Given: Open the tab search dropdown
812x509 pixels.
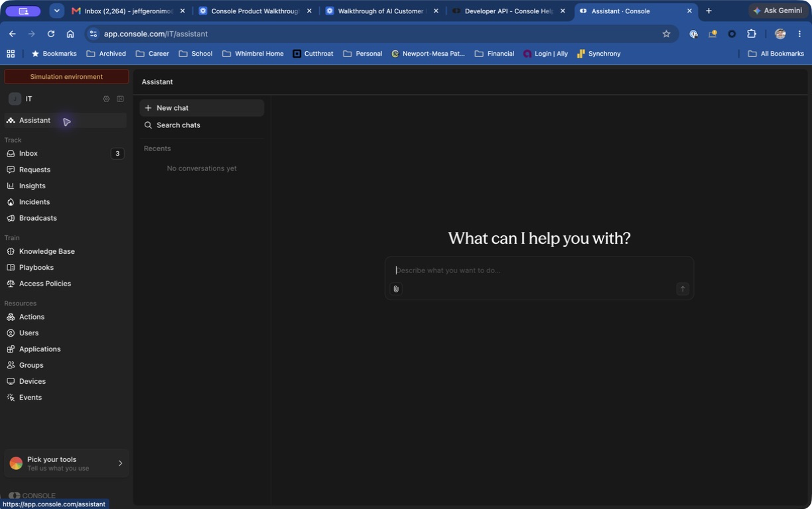Looking at the screenshot, I should [x=57, y=11].
